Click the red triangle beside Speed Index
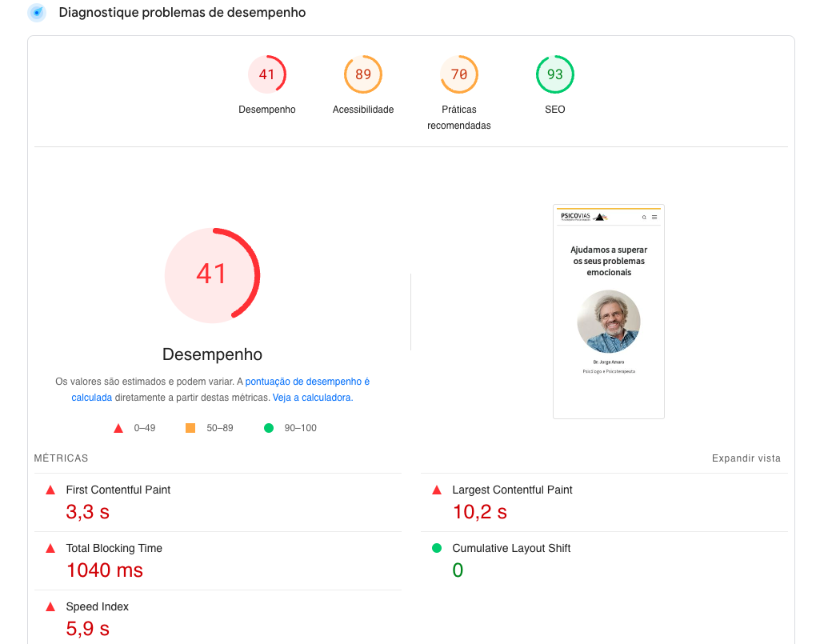824x644 pixels. [x=50, y=606]
